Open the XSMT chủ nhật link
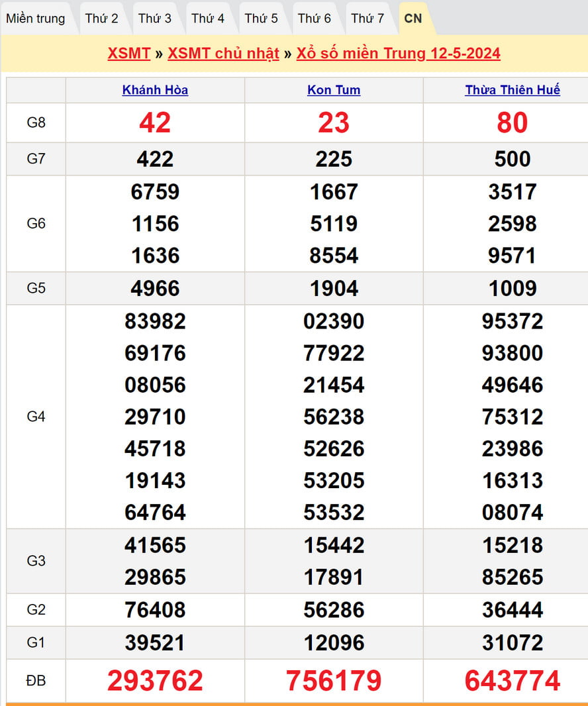 point(223,54)
